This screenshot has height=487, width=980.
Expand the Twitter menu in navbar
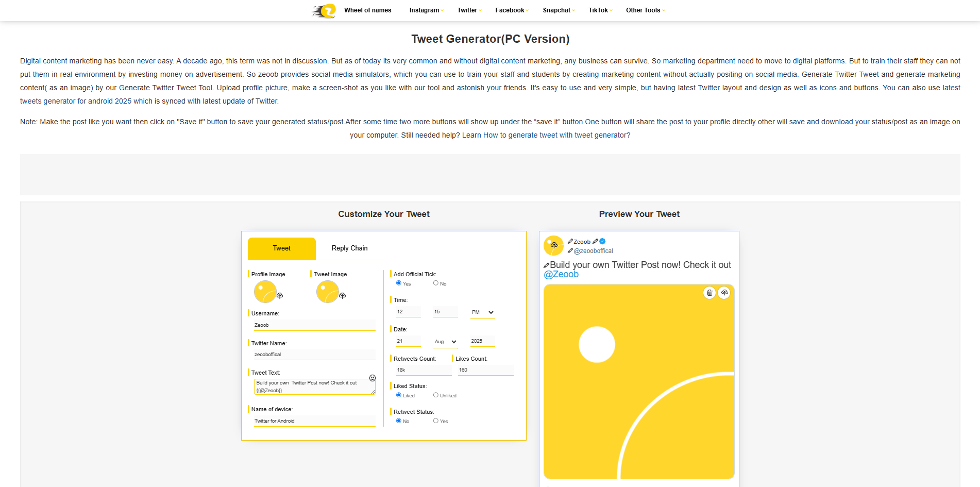(x=468, y=10)
